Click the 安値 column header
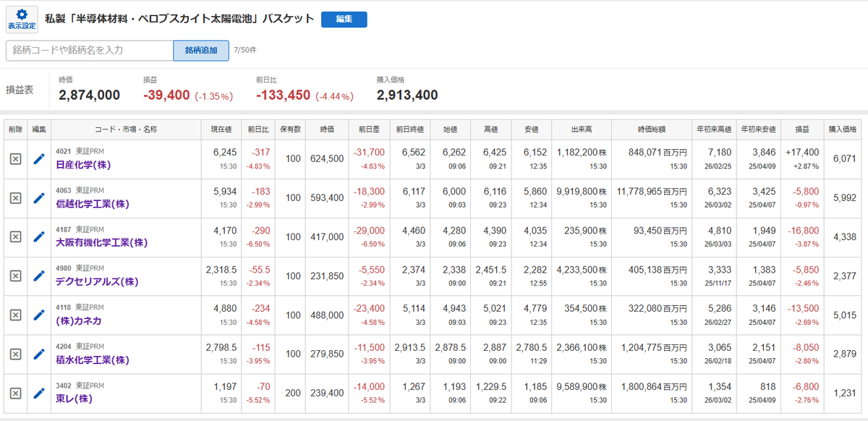 [x=531, y=129]
